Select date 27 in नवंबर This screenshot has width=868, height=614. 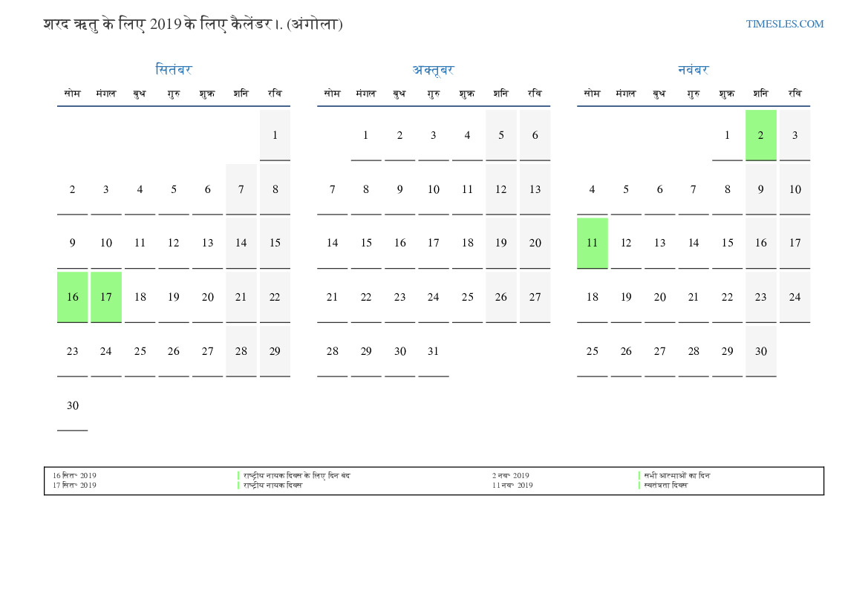(660, 352)
